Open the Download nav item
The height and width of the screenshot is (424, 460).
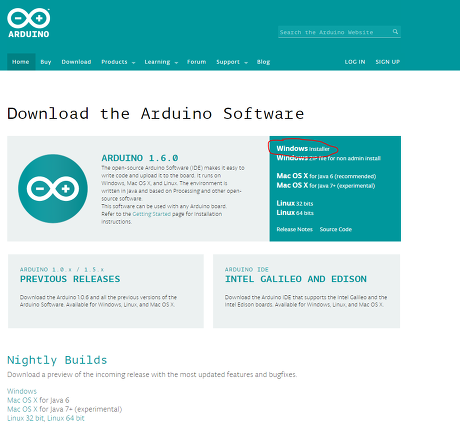tap(76, 62)
